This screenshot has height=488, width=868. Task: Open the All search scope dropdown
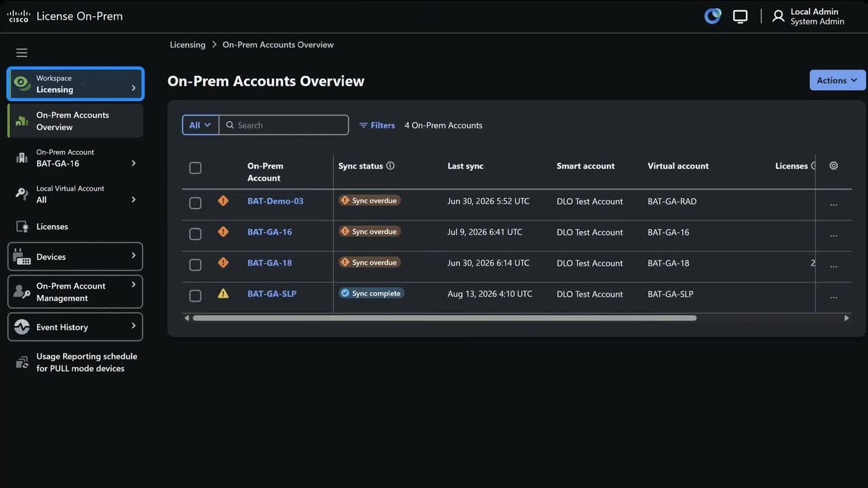coord(201,125)
